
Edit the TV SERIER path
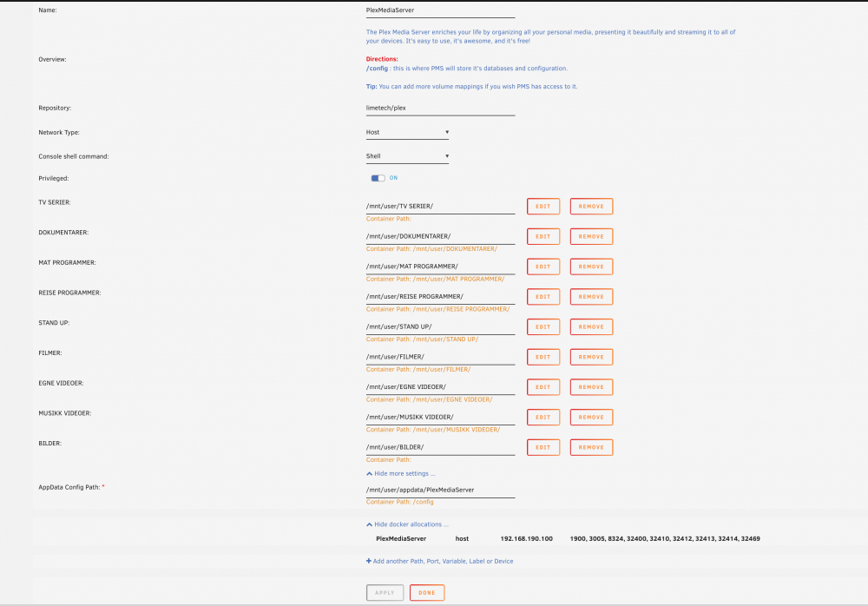tap(543, 206)
